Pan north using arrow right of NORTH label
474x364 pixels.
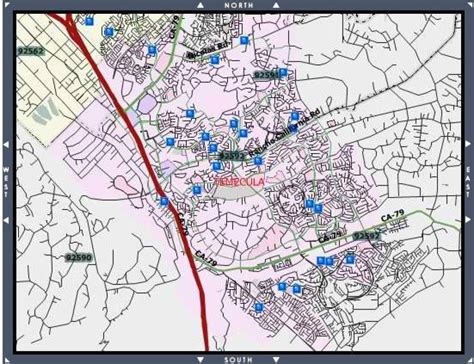[x=276, y=5]
